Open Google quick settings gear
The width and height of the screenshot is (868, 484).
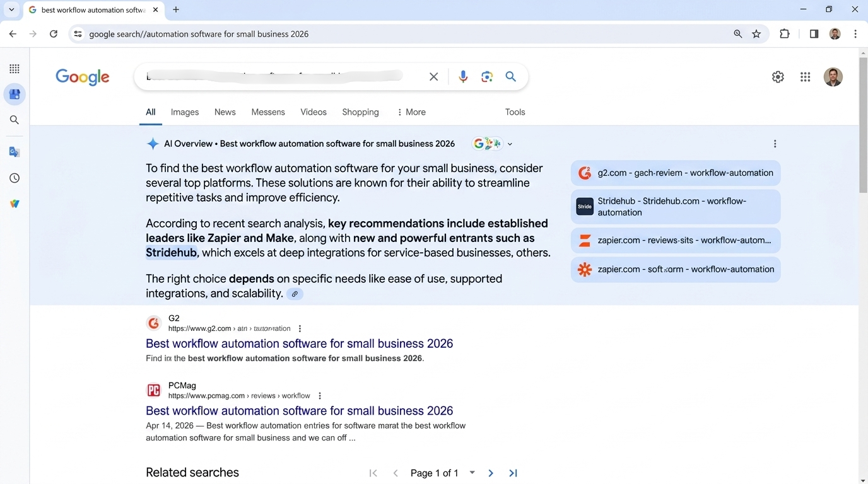[x=778, y=77]
